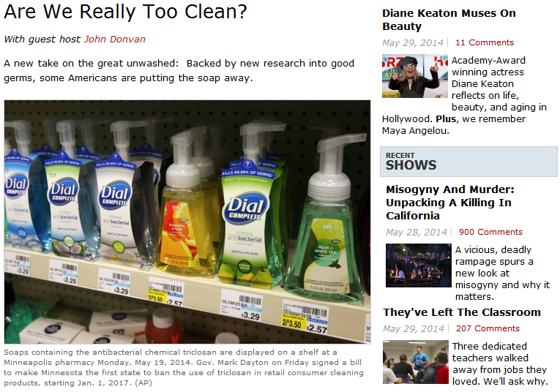Screen dimensions: 560x392
Task: View the 900 Comments link
Action: click(x=490, y=232)
